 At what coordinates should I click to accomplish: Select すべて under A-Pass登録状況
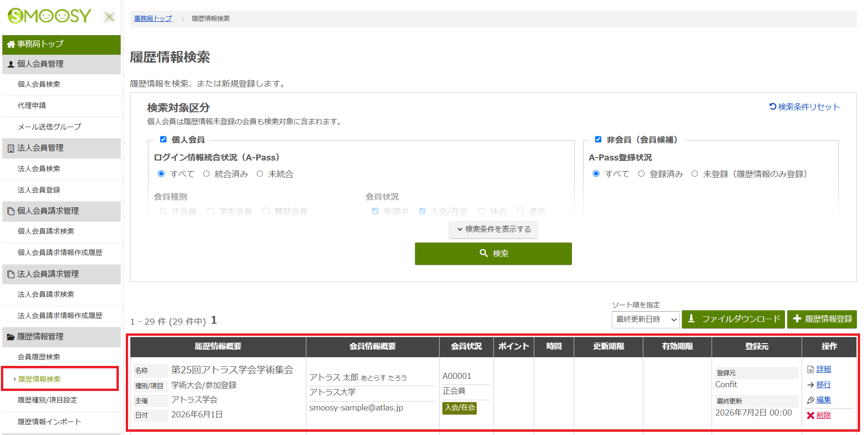pos(596,174)
